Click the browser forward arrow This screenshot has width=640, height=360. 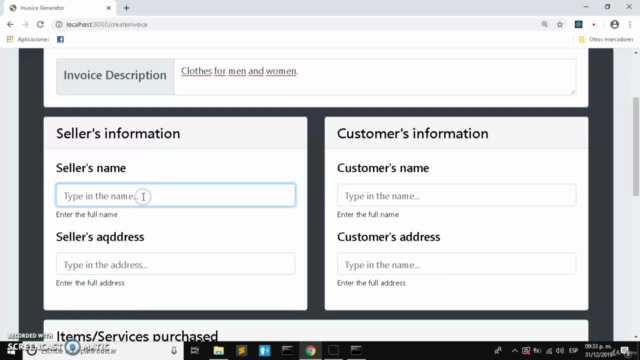(x=25, y=24)
